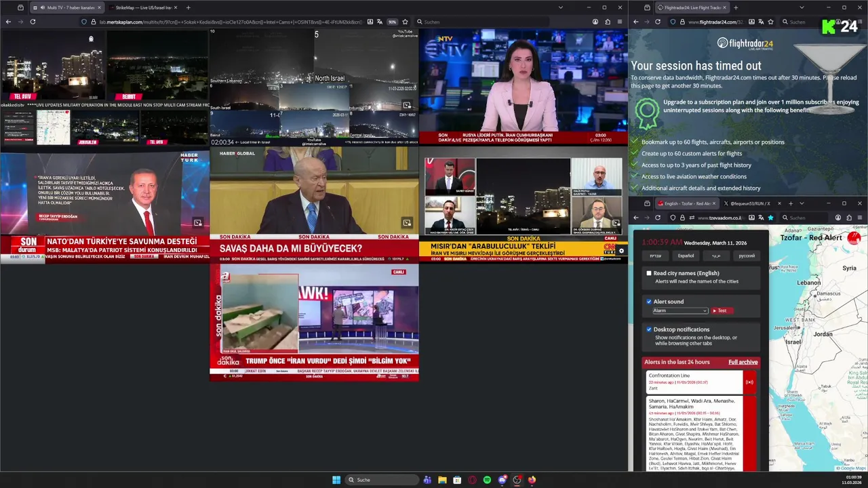The height and width of the screenshot is (488, 868).
Task: Expand the tab list dropdown in Multi TV window
Action: point(560,7)
